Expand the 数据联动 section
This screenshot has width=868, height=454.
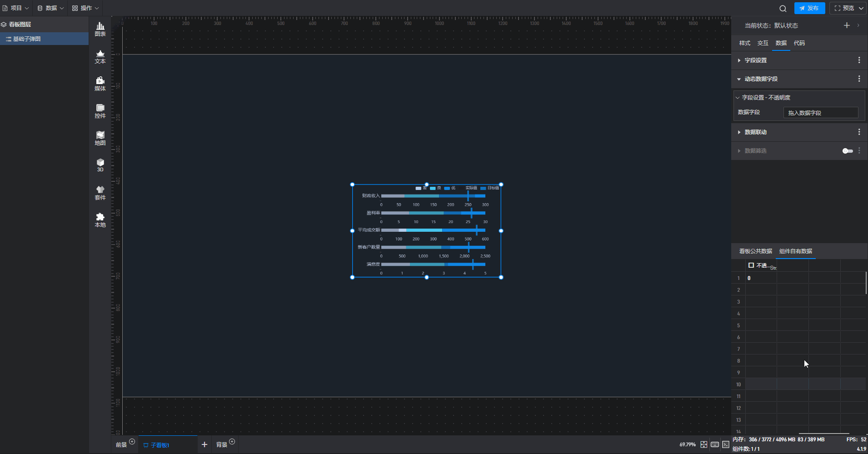tap(755, 132)
